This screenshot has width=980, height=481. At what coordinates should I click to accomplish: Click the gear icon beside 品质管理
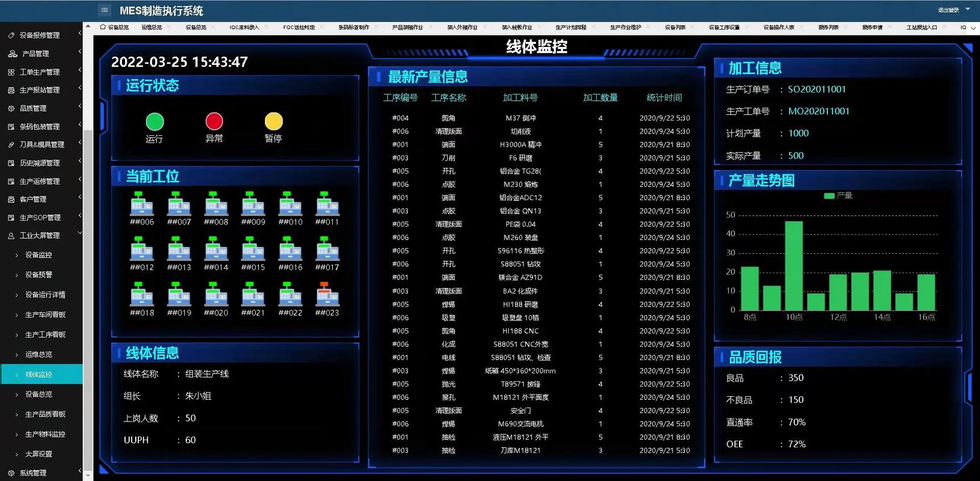coord(11,109)
